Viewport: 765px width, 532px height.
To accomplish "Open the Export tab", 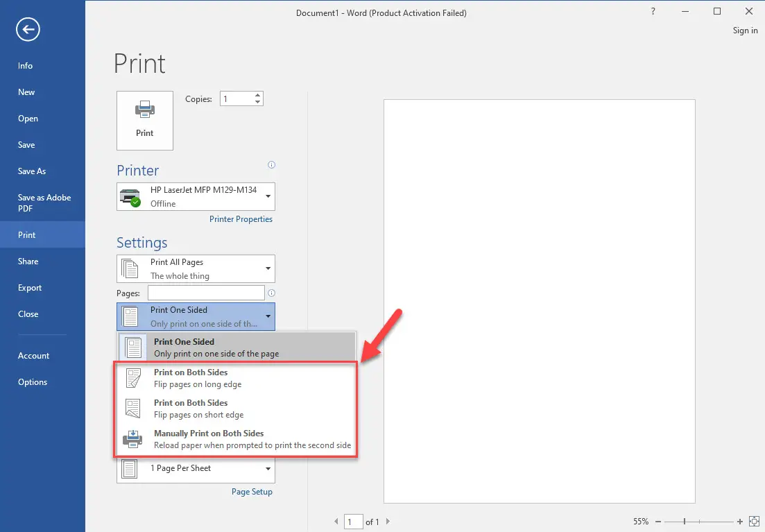I will coord(42,287).
